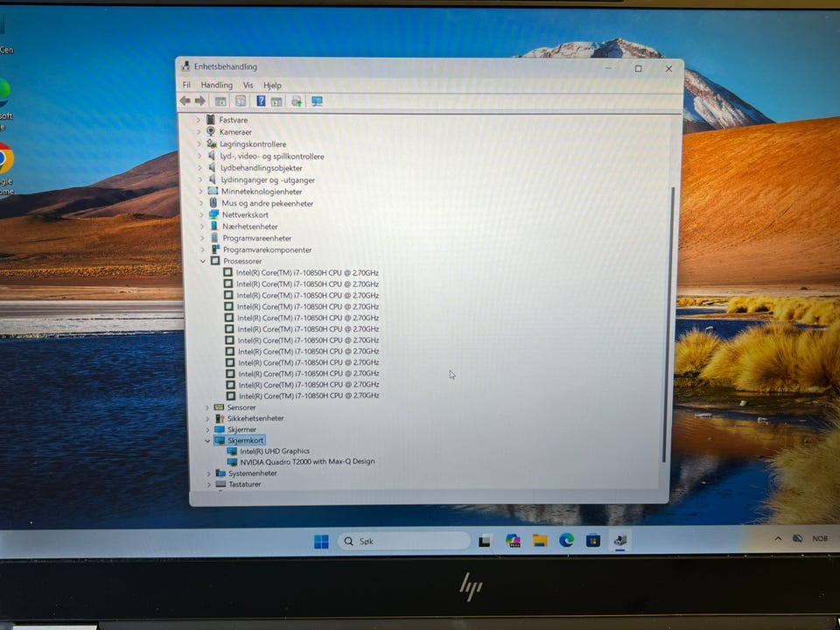Image resolution: width=840 pixels, height=630 pixels.
Task: Click the Sikkehetsenheter category icon
Action: tap(220, 418)
